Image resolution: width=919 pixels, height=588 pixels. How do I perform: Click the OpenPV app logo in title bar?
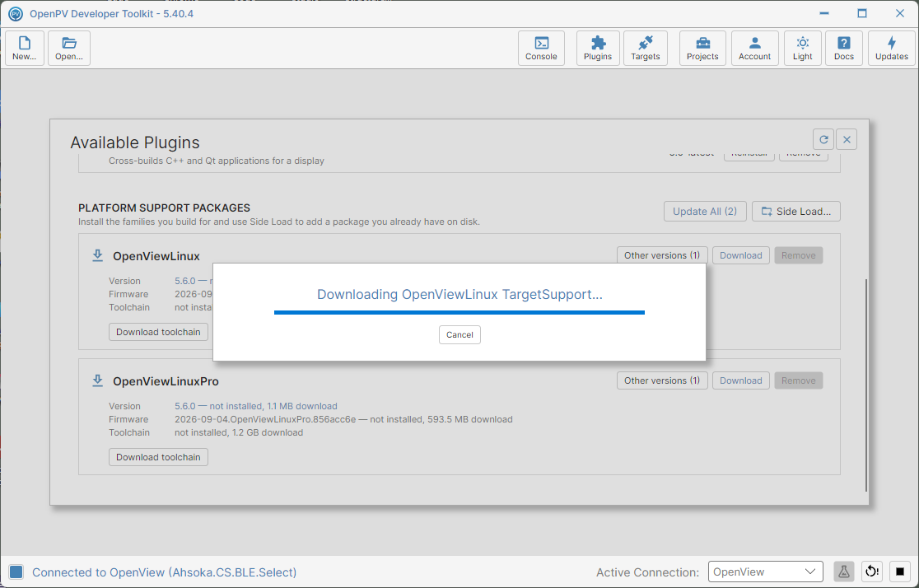pyautogui.click(x=16, y=13)
